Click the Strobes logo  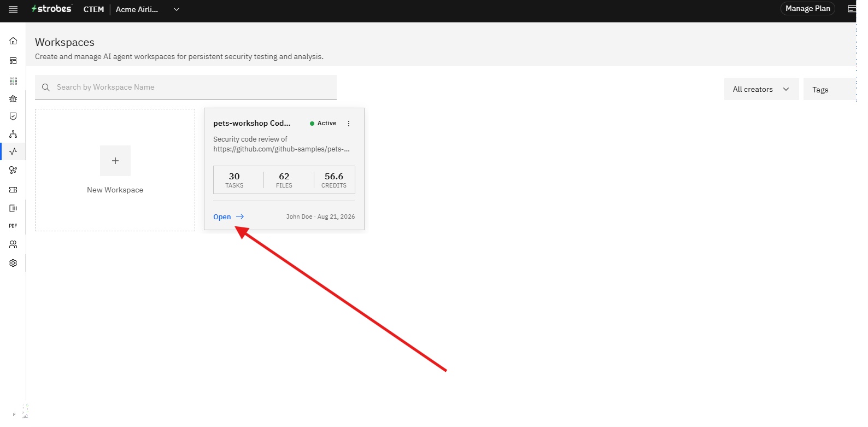pyautogui.click(x=51, y=9)
